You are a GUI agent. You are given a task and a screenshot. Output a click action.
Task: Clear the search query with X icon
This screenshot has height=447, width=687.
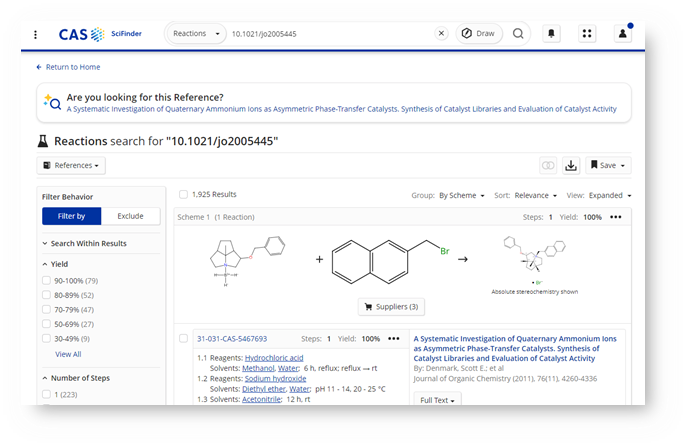tap(441, 33)
